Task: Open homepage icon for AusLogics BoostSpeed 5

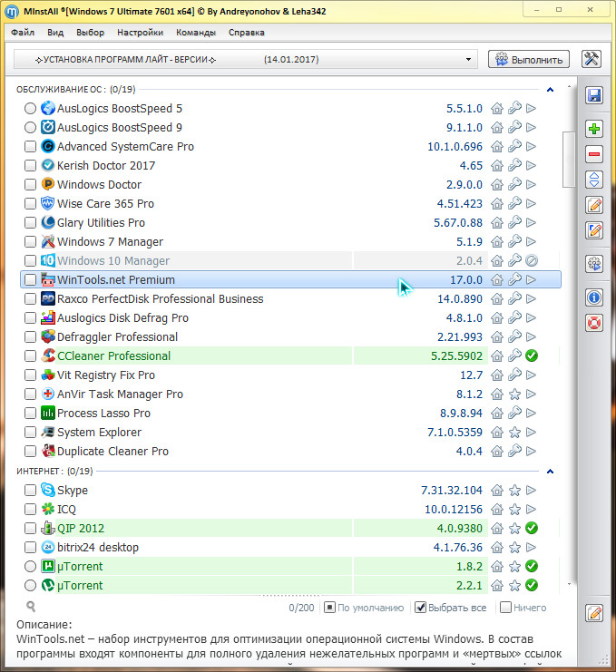Action: [497, 109]
